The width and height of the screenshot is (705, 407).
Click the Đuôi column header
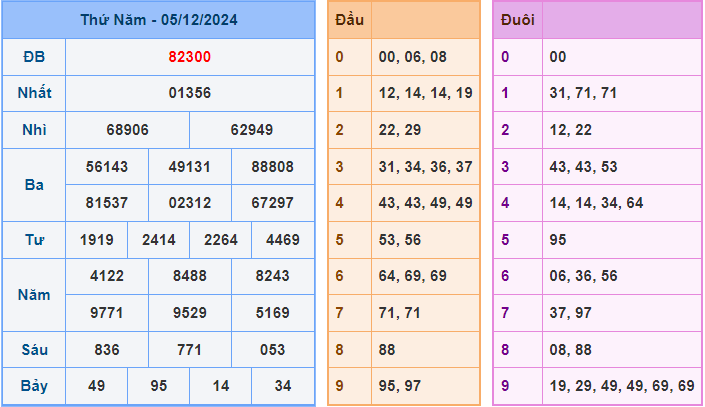[x=516, y=20]
